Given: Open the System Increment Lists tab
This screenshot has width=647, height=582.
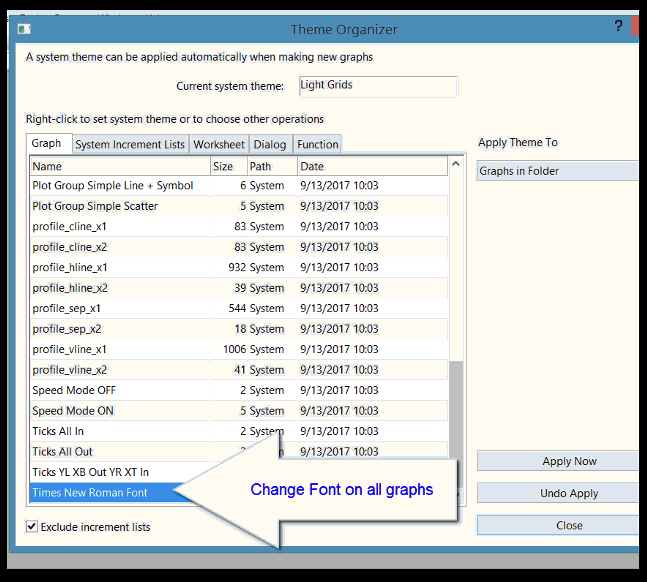Looking at the screenshot, I should click(130, 144).
